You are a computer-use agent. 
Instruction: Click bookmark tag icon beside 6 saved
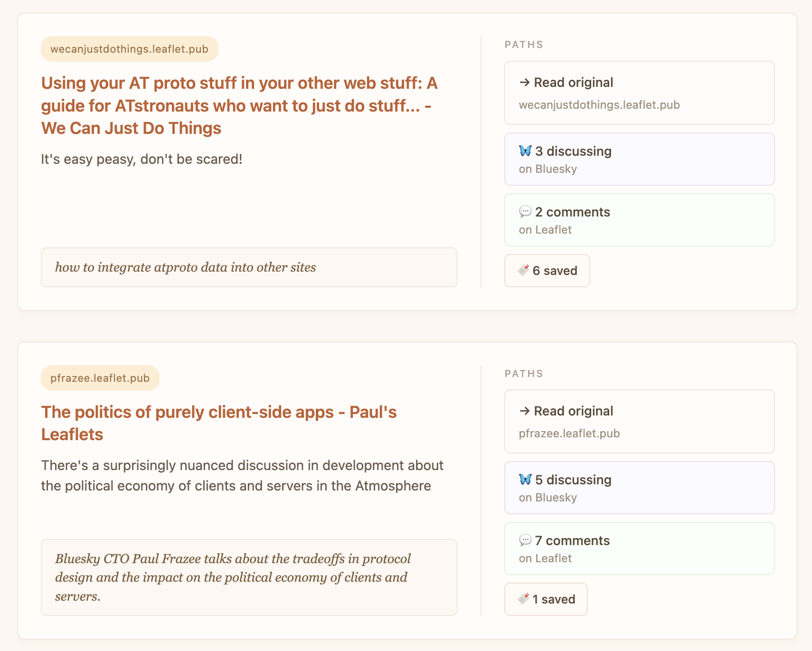(523, 271)
